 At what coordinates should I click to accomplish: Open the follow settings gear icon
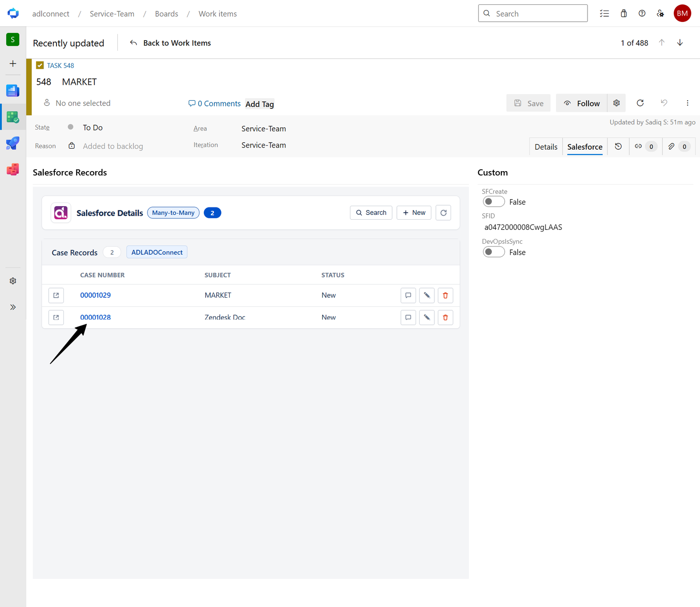pos(616,103)
